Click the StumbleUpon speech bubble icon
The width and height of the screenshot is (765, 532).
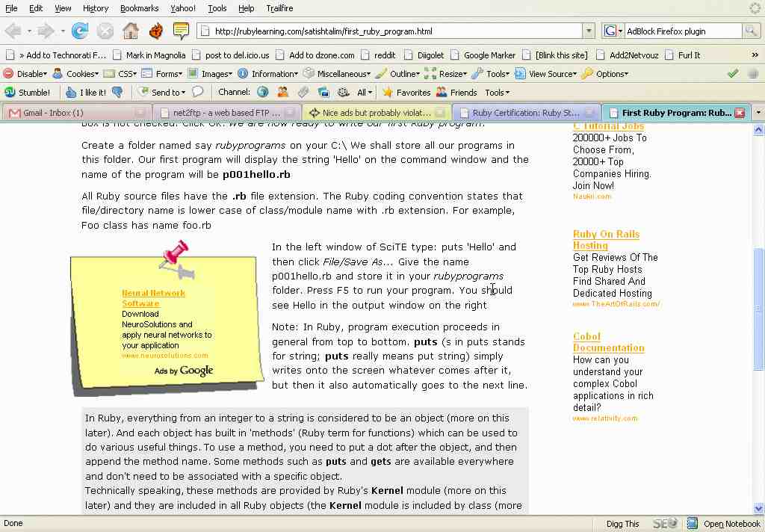click(x=197, y=92)
